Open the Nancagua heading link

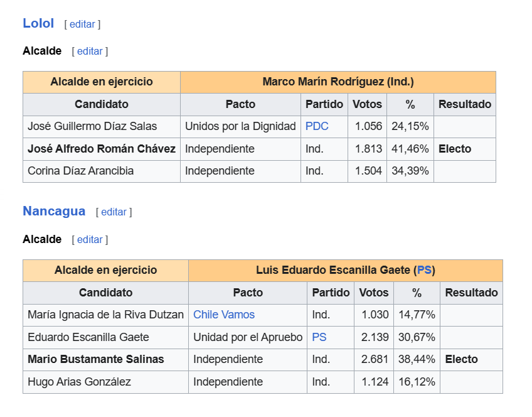point(54,211)
